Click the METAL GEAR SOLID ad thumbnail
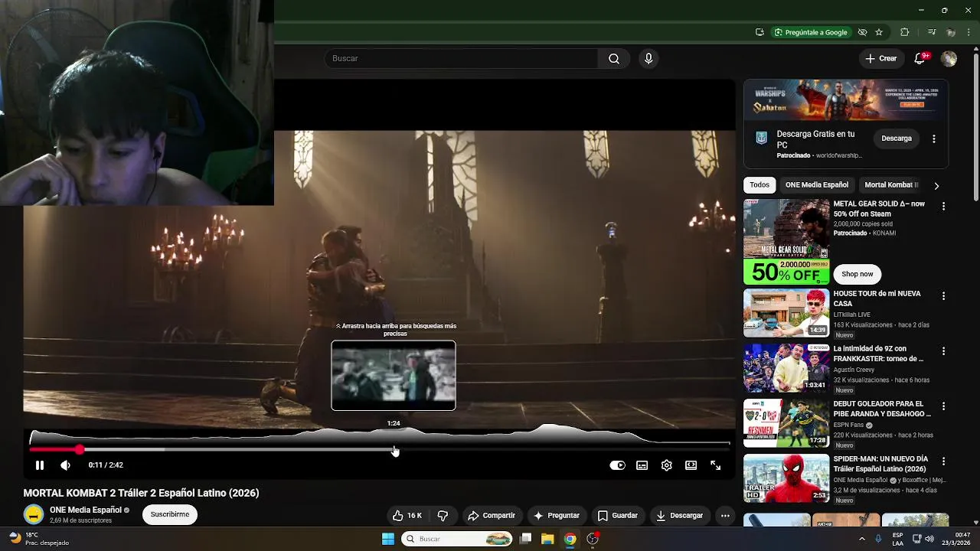The height and width of the screenshot is (551, 980). click(x=786, y=242)
